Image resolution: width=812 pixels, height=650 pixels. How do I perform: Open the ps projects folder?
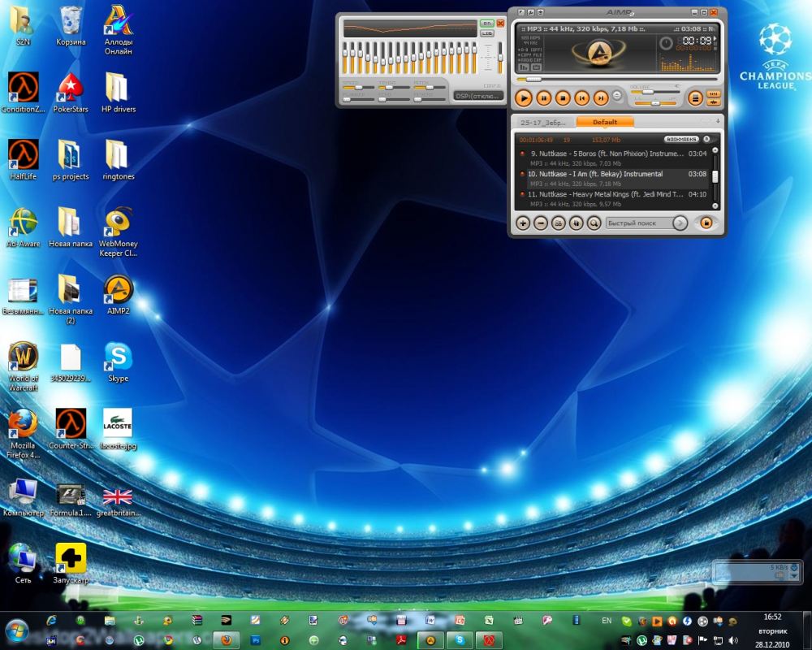71,160
